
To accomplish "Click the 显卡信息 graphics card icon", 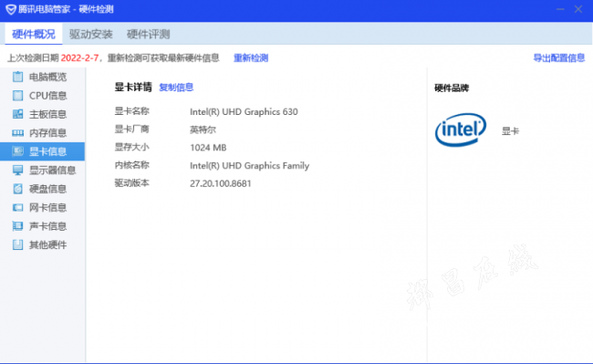I will [x=17, y=151].
